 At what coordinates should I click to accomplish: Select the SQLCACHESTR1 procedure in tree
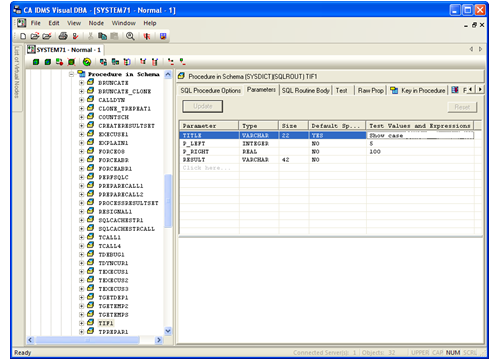(x=121, y=220)
